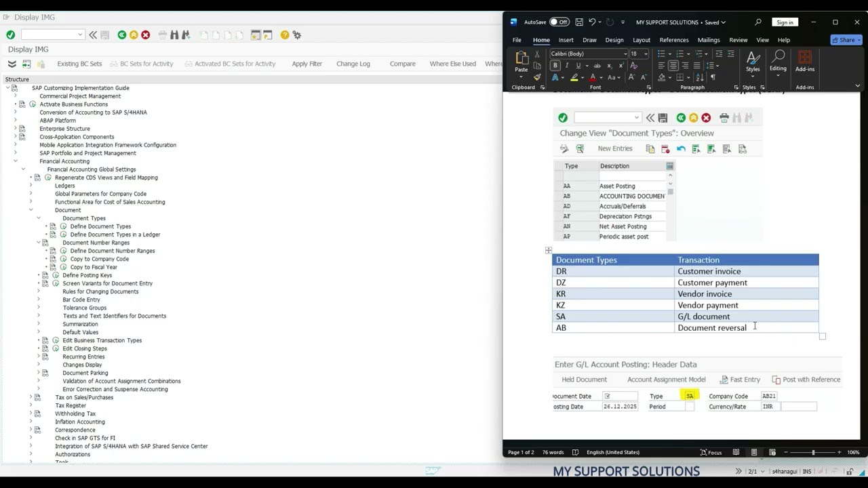This screenshot has width=868, height=488.
Task: Click the Word Save icon in title bar
Action: (578, 22)
